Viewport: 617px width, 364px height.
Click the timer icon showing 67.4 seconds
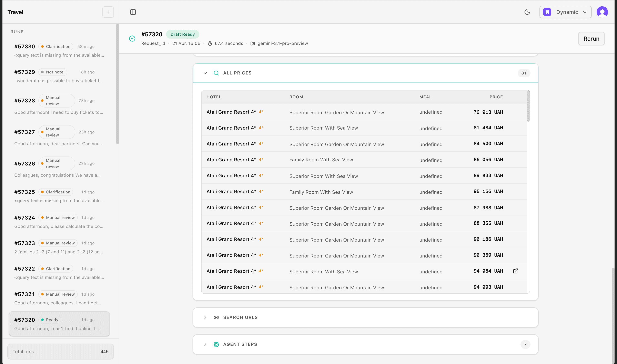(210, 43)
